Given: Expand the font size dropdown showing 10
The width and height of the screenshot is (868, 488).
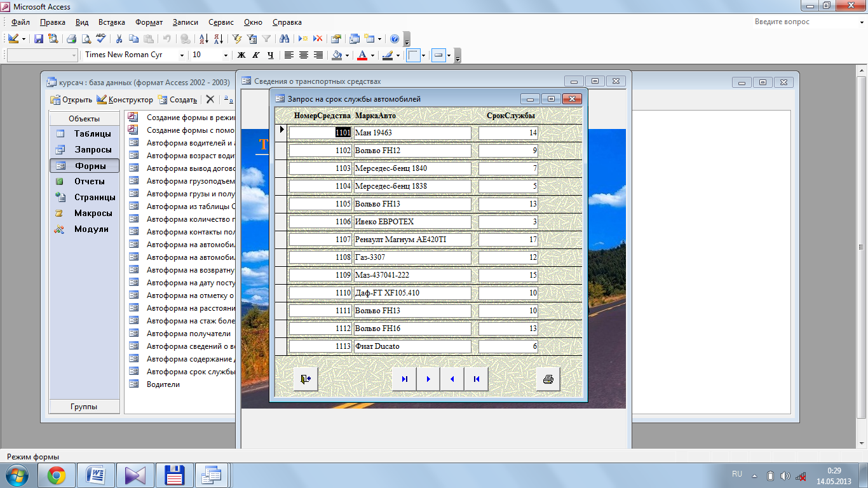Looking at the screenshot, I should tap(226, 55).
